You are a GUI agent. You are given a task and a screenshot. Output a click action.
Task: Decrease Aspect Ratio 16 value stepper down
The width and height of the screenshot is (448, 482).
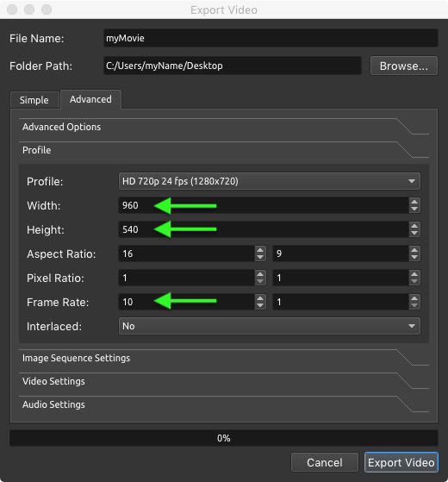click(260, 257)
